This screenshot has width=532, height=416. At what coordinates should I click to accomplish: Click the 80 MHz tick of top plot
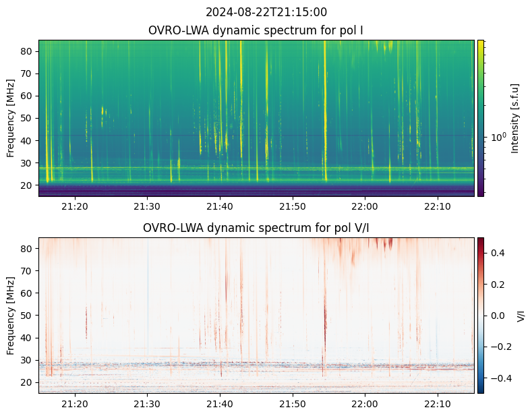[27, 51]
